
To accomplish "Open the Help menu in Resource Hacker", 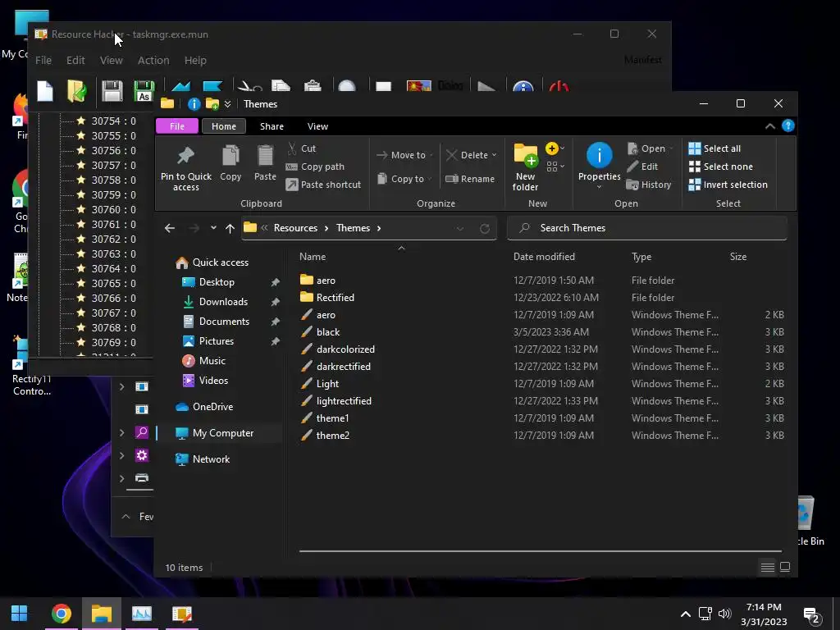I will 195,61.
